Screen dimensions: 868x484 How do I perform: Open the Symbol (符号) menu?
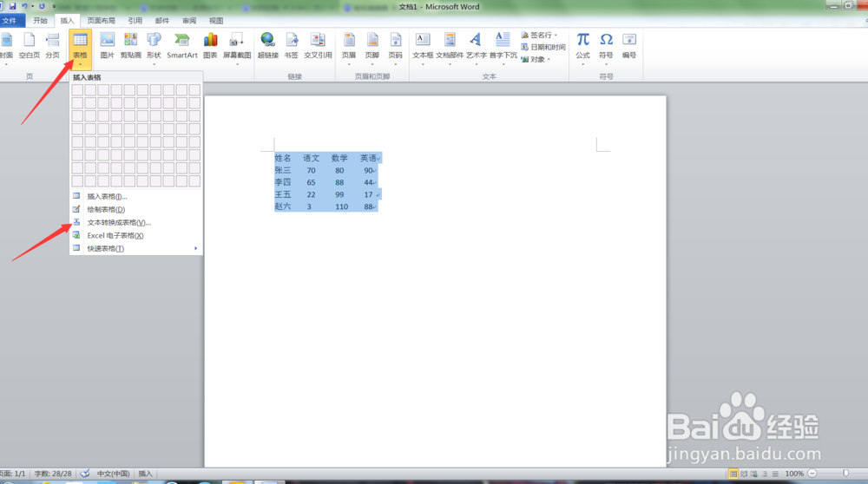(606, 47)
